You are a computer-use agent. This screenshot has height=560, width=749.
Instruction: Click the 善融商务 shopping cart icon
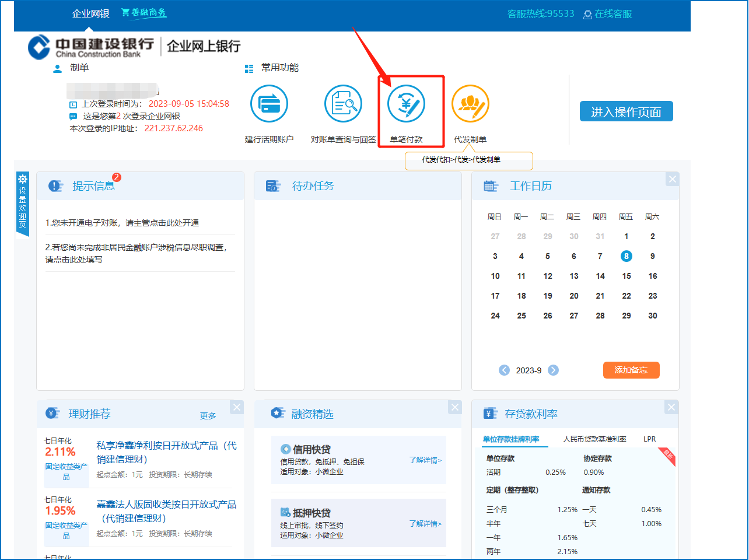[125, 12]
